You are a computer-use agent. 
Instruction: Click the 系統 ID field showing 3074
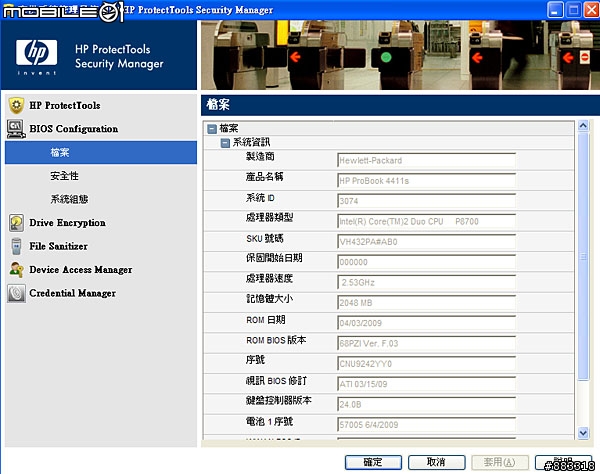point(426,201)
